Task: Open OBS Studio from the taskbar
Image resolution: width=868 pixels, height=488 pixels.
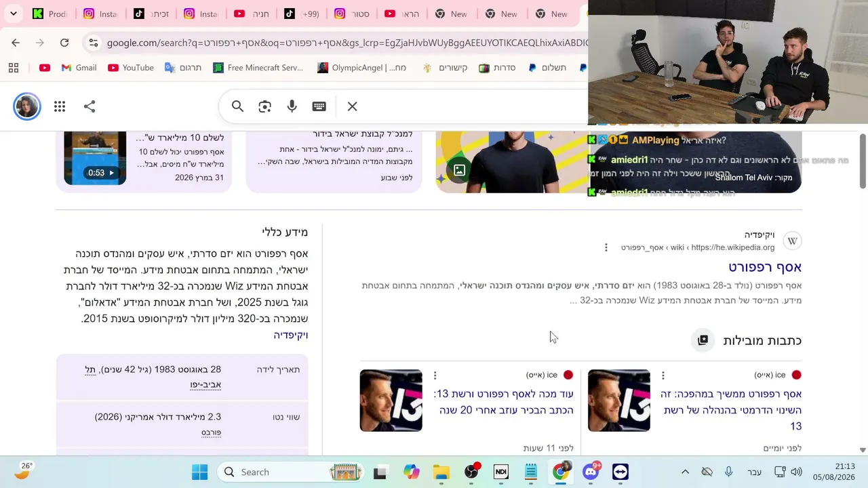Action: point(471,472)
